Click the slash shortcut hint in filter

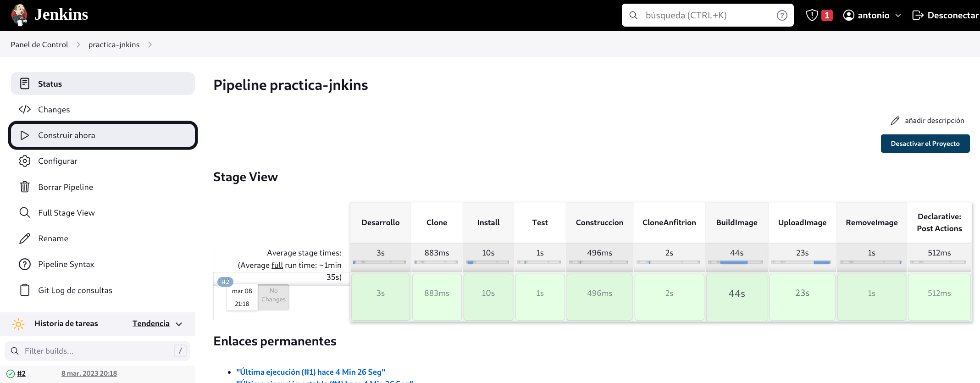[x=180, y=351]
